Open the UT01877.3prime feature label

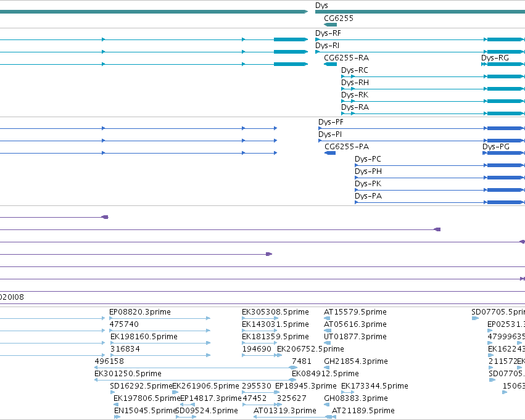click(x=355, y=337)
